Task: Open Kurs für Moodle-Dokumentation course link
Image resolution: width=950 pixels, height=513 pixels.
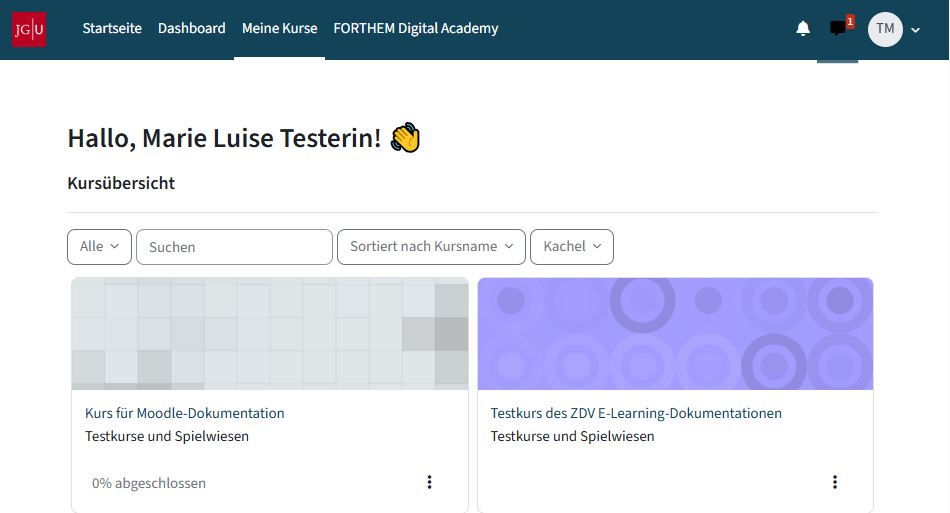Action: (185, 413)
